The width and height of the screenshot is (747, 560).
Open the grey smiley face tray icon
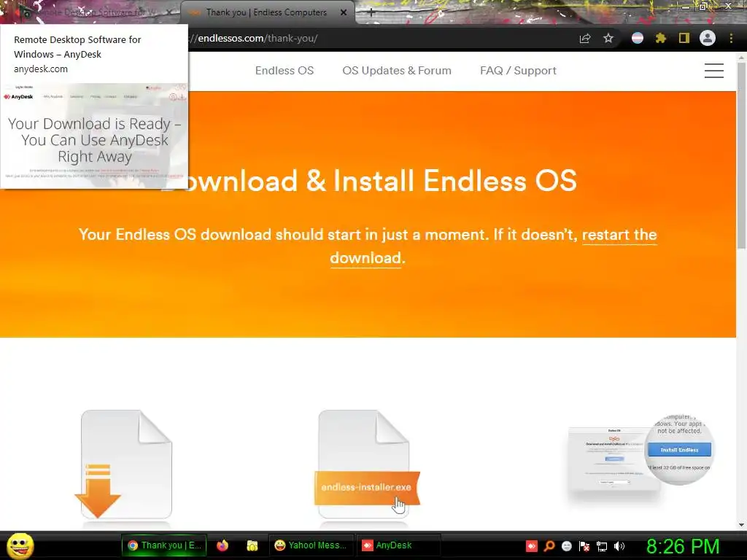pyautogui.click(x=566, y=546)
